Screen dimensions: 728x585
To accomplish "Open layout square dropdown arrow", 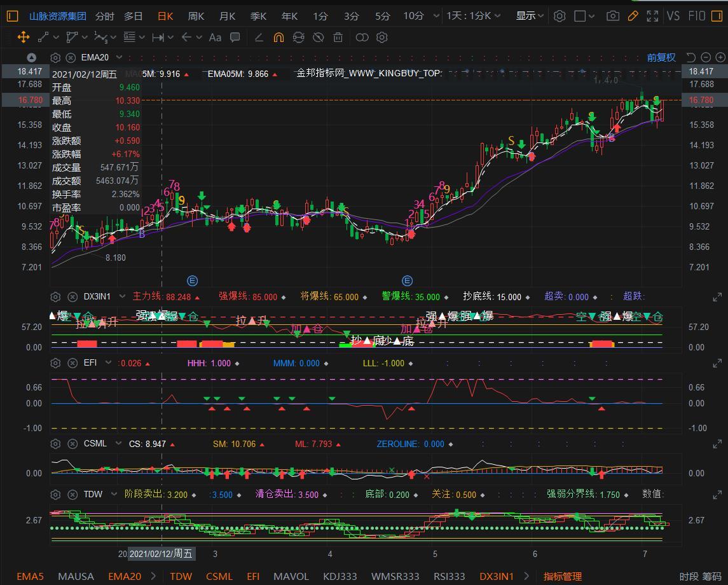I will pyautogui.click(x=591, y=17).
